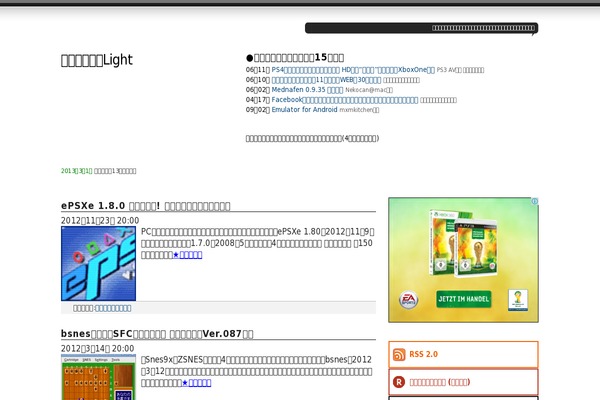Click the World Cup Brazil emblem in ad

point(518,300)
